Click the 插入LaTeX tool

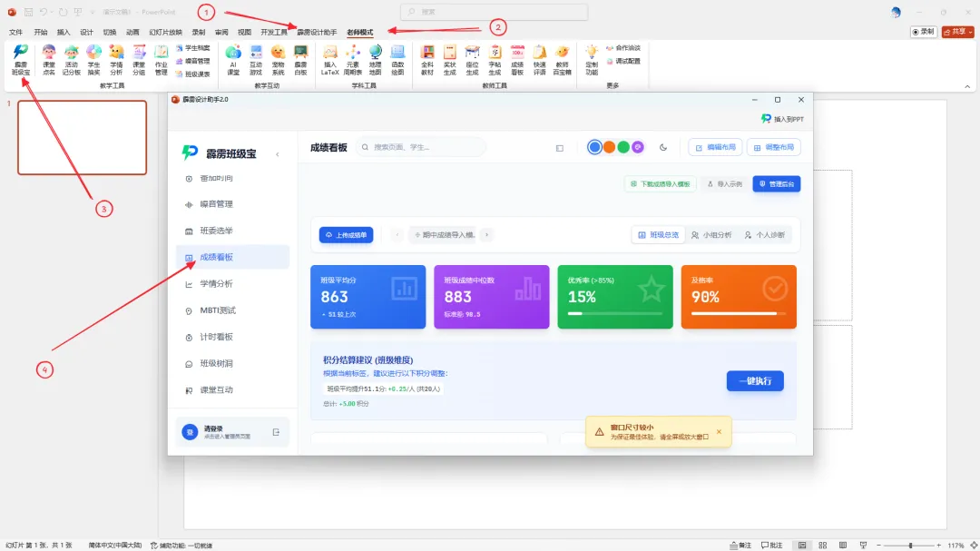pyautogui.click(x=330, y=60)
